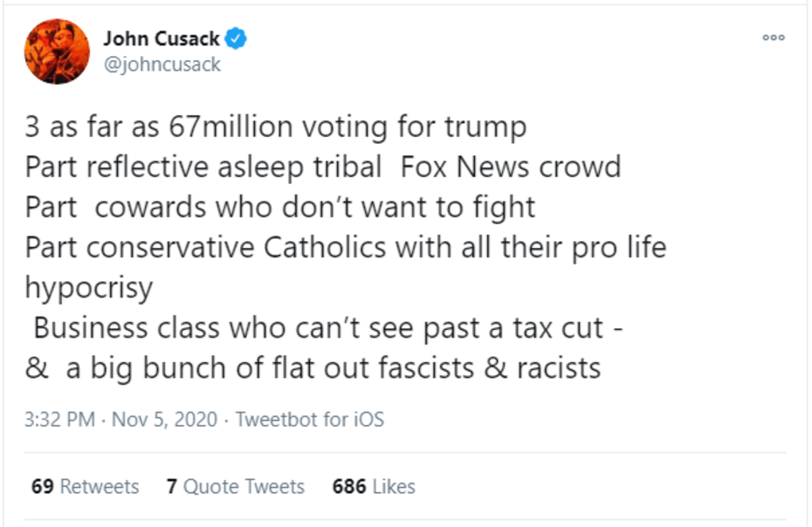Click the 3:32 PM timestamp

pyautogui.click(x=59, y=420)
